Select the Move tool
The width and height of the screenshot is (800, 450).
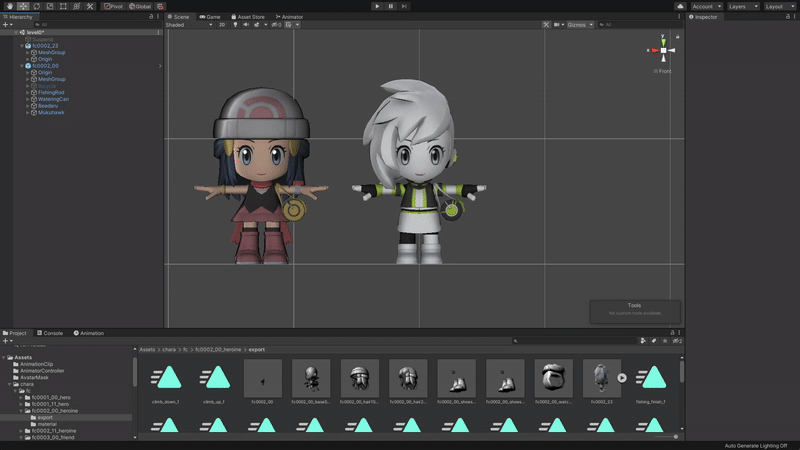point(22,6)
